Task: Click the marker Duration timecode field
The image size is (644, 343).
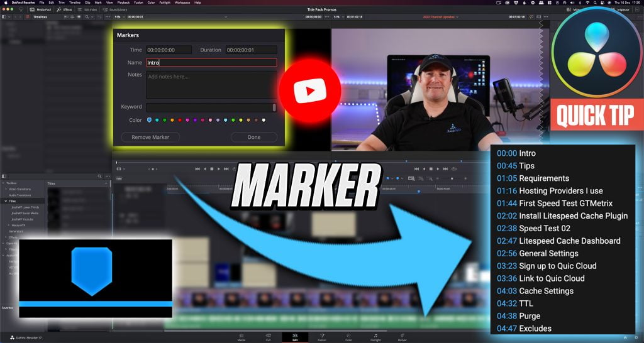Action: point(251,50)
